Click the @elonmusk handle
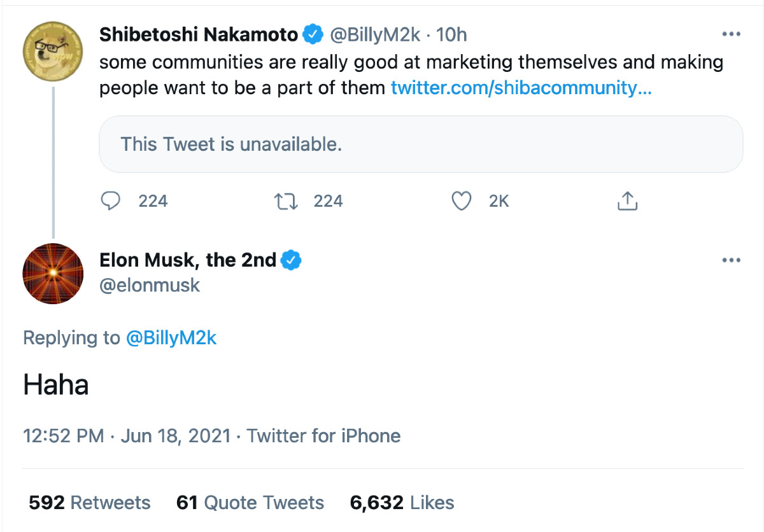Image resolution: width=764 pixels, height=532 pixels. (150, 285)
